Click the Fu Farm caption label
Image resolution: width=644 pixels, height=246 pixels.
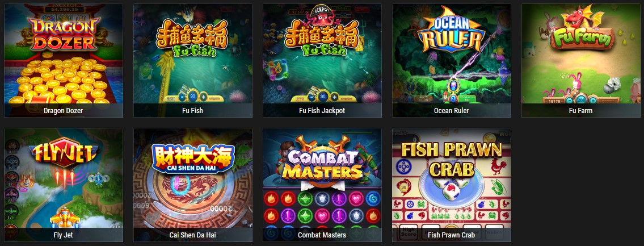tap(581, 111)
